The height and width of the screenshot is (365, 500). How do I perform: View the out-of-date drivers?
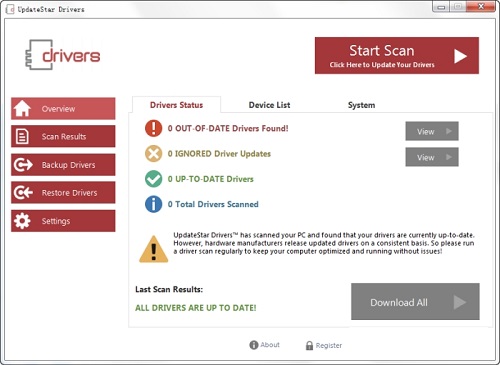click(432, 131)
